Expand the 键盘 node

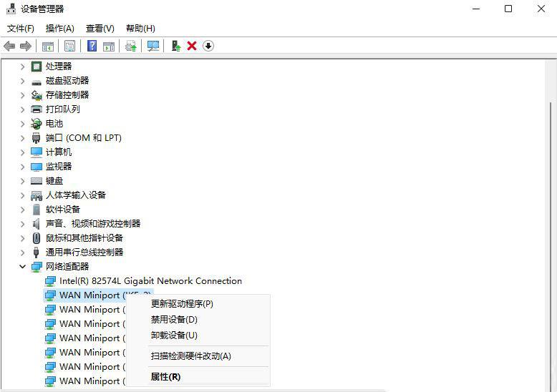(x=22, y=181)
